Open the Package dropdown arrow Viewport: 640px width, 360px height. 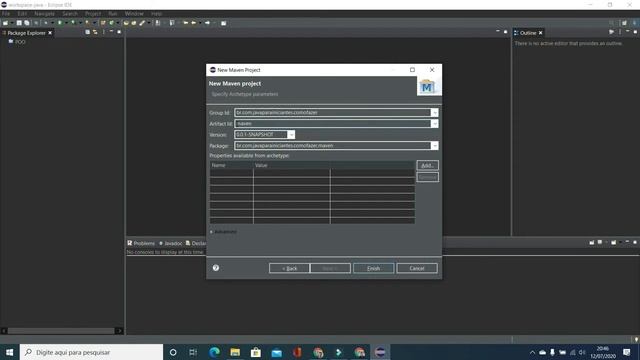pyautogui.click(x=434, y=146)
